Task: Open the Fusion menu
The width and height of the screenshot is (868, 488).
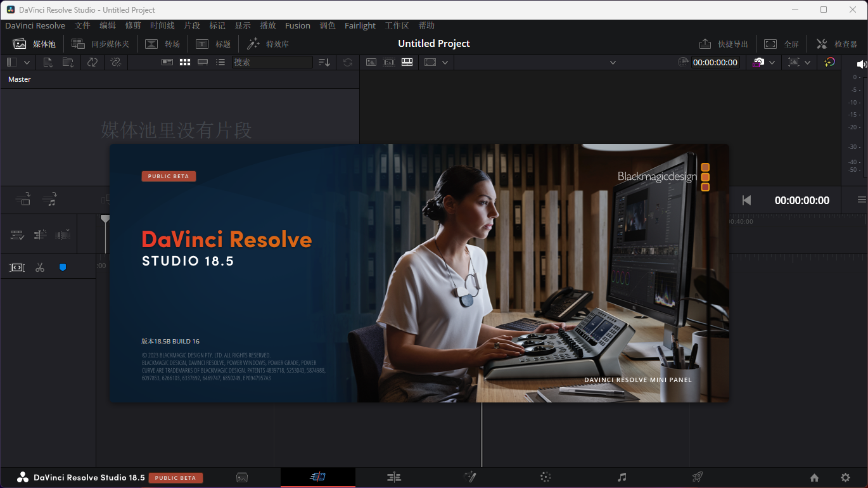Action: click(x=298, y=25)
